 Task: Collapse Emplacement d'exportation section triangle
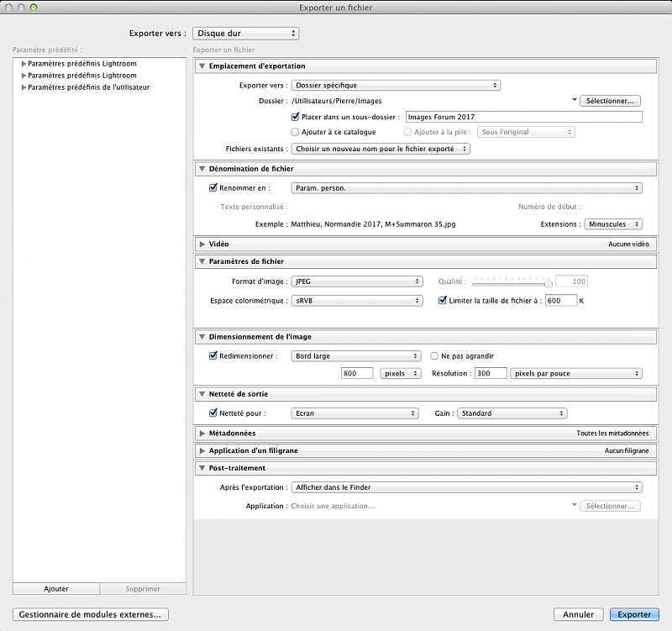coord(202,66)
